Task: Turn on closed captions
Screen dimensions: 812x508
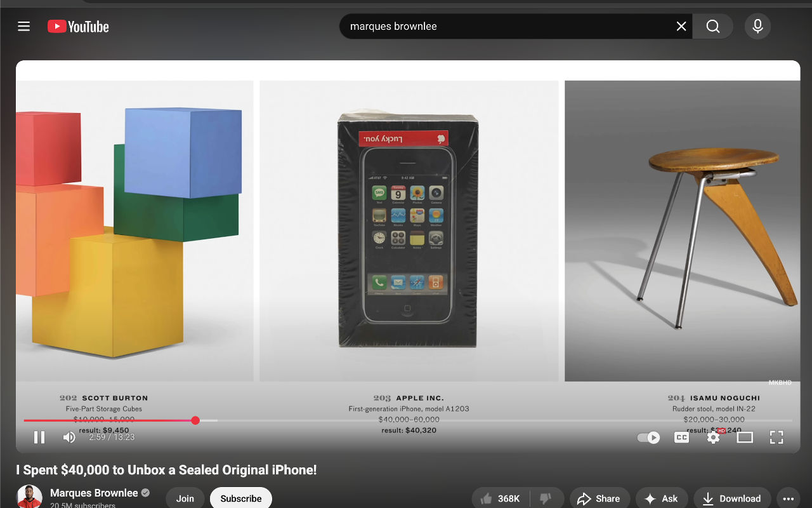Action: click(x=681, y=438)
